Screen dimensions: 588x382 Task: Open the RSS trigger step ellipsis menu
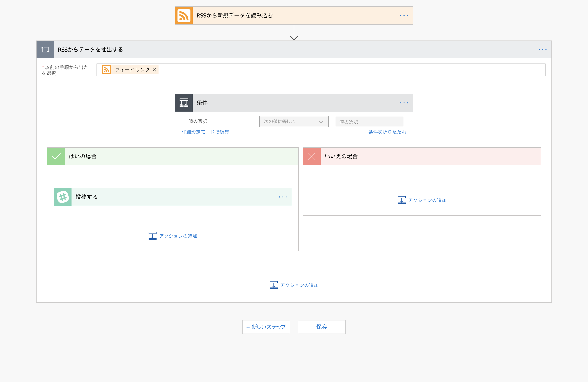click(404, 15)
